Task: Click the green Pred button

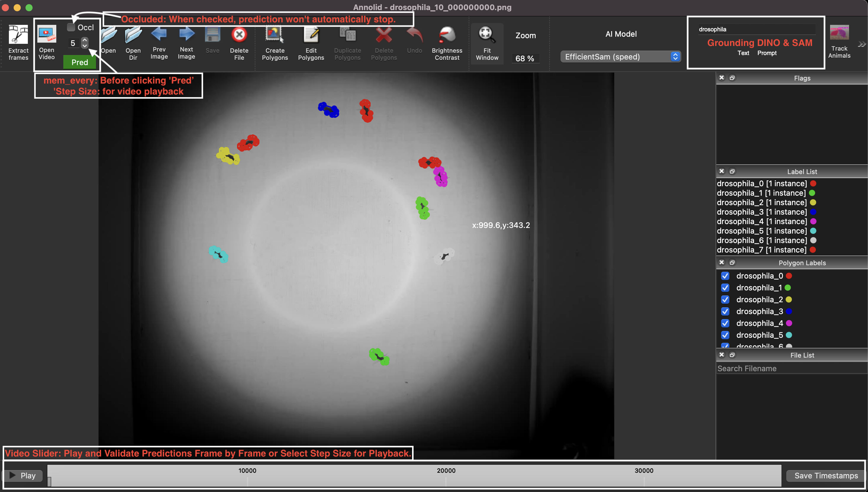Action: (x=80, y=62)
